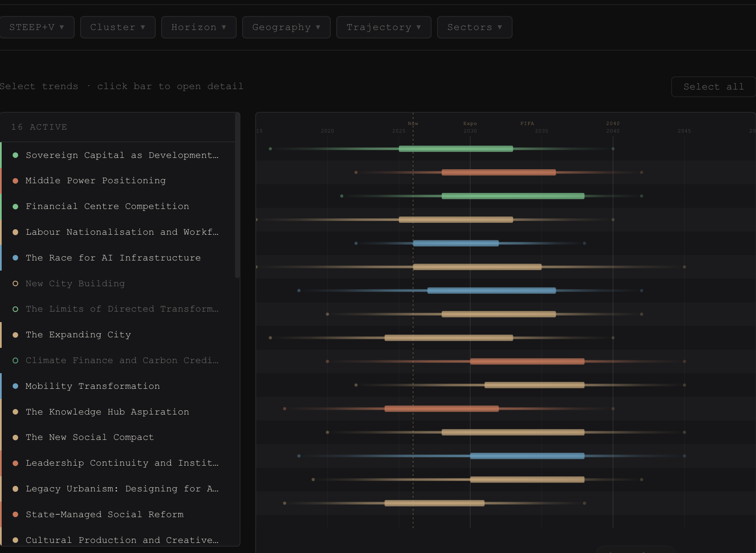Open the Race for AI Infrastructure blue bar

pyautogui.click(x=456, y=243)
